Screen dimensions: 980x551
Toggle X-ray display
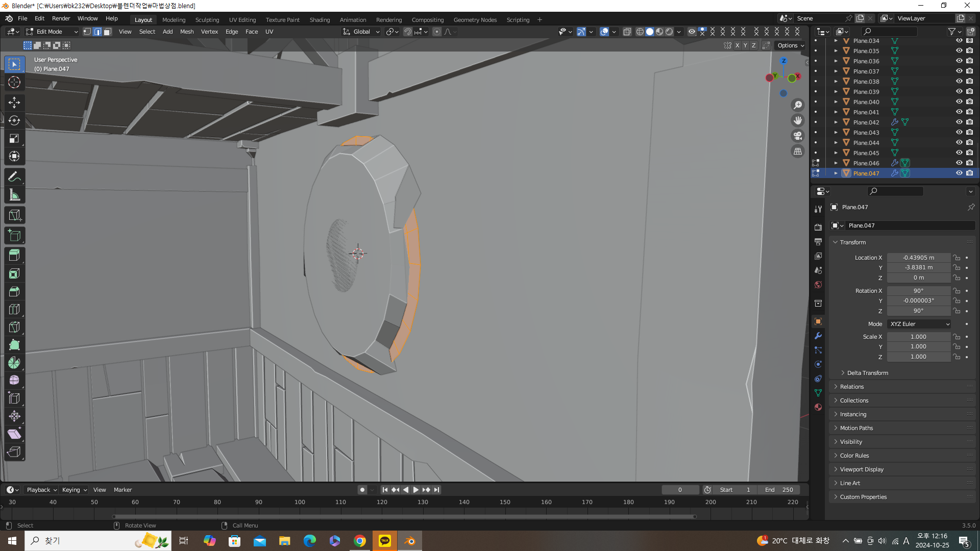pyautogui.click(x=627, y=32)
